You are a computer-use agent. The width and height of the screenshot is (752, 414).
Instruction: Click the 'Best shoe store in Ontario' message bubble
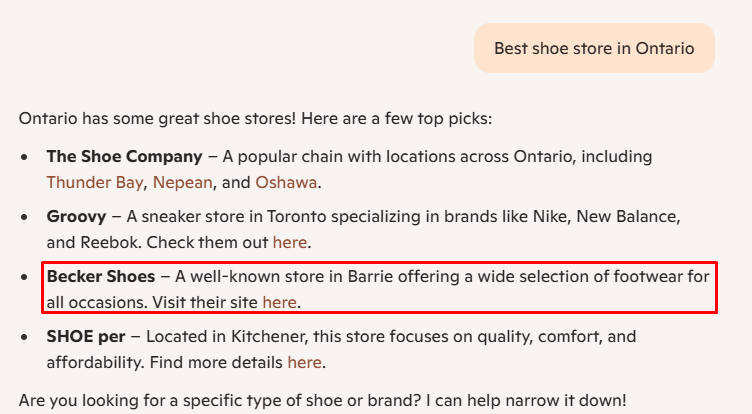(x=594, y=49)
